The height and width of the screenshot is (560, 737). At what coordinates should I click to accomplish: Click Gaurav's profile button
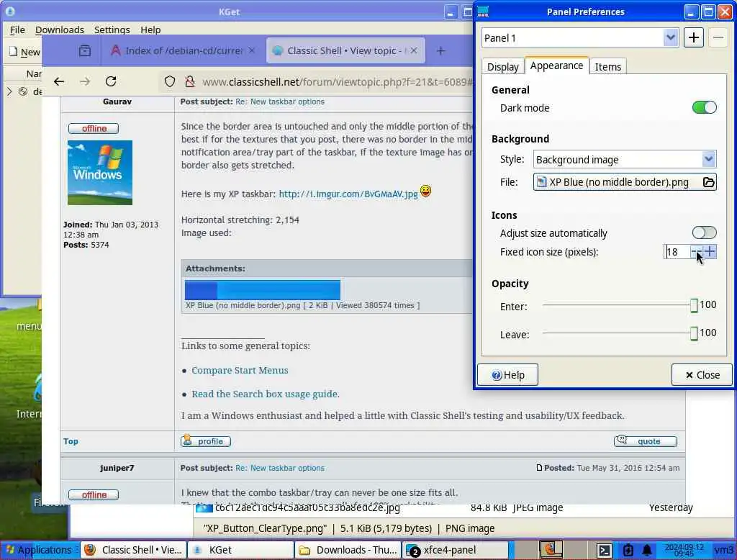coord(205,441)
